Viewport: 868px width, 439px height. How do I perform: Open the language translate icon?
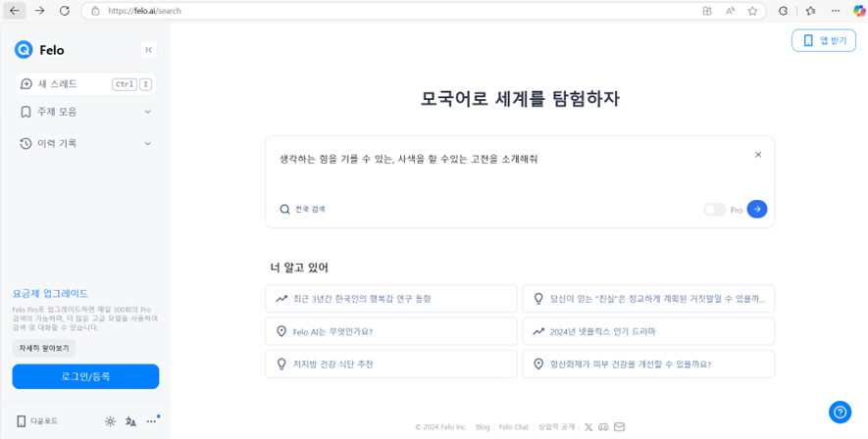click(x=130, y=422)
